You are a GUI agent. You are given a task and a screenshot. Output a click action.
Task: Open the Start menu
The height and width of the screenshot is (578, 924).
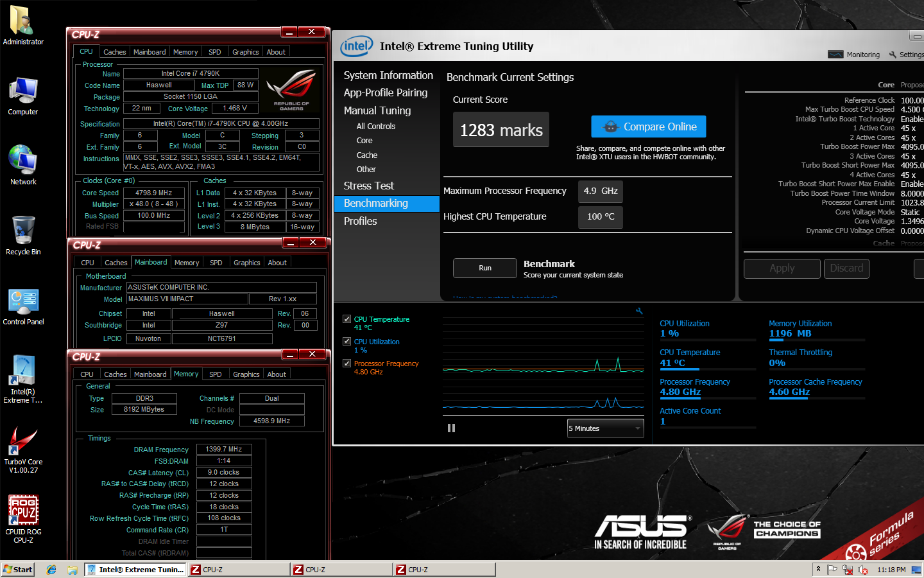(x=18, y=570)
